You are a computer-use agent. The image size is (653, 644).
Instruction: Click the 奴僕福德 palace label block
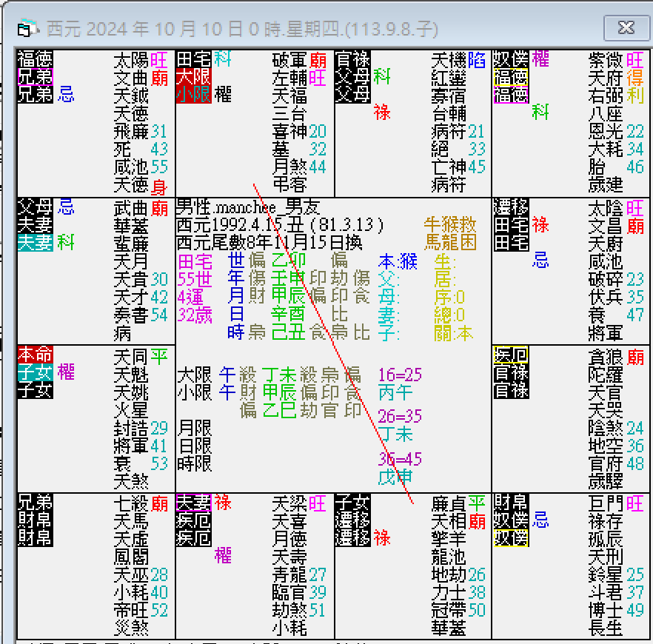pos(511,74)
